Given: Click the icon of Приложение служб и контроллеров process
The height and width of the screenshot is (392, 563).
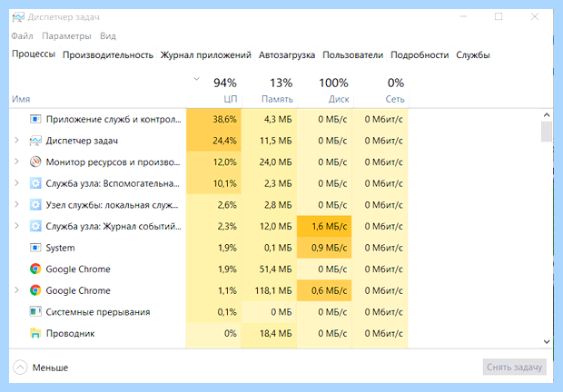Looking at the screenshot, I should point(35,119).
